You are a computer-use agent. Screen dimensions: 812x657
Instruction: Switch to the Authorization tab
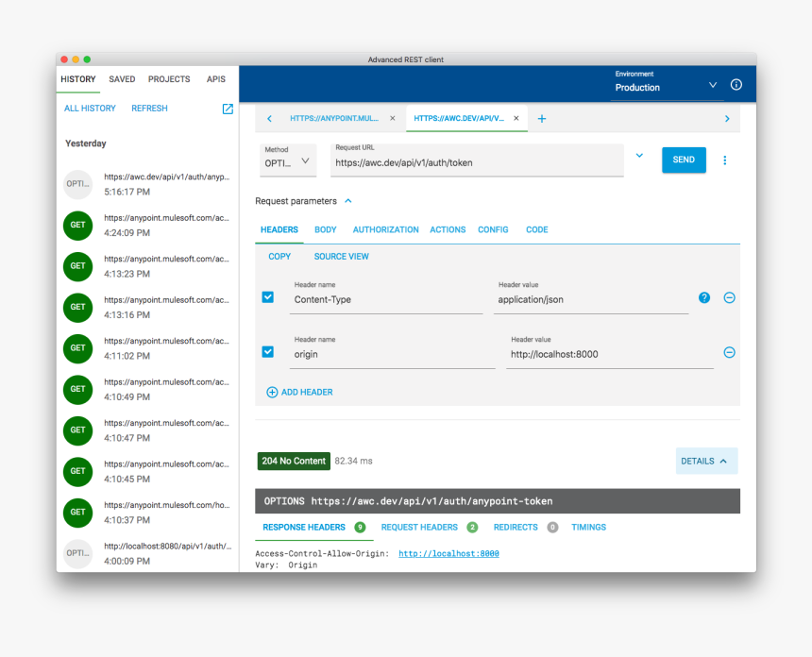(385, 229)
